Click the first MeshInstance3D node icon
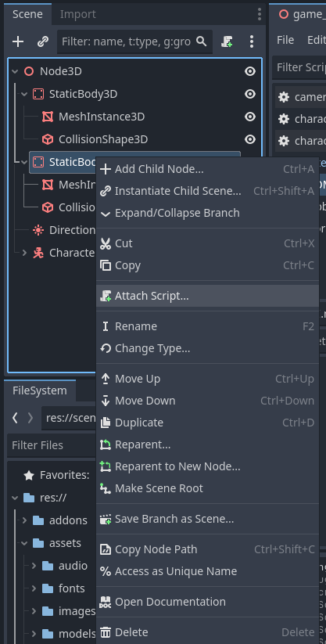The width and height of the screenshot is (326, 644). coord(48,117)
